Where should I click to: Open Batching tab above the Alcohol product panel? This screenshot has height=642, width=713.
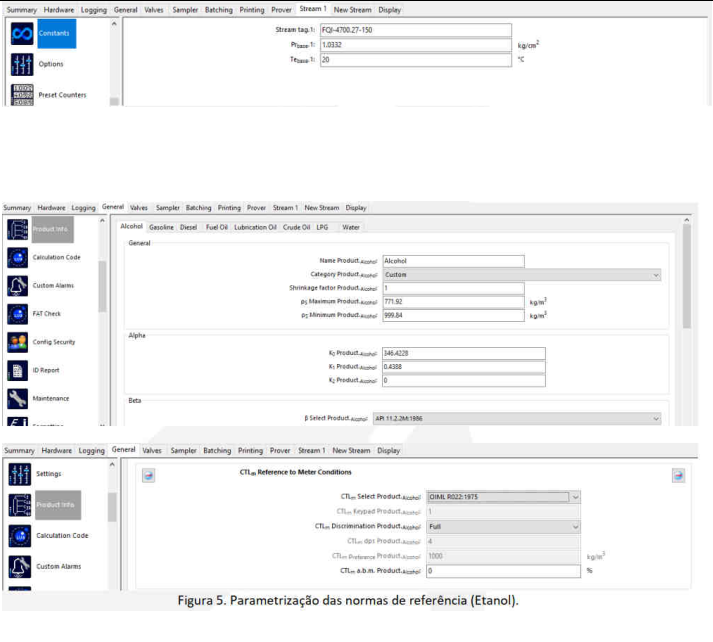click(199, 208)
